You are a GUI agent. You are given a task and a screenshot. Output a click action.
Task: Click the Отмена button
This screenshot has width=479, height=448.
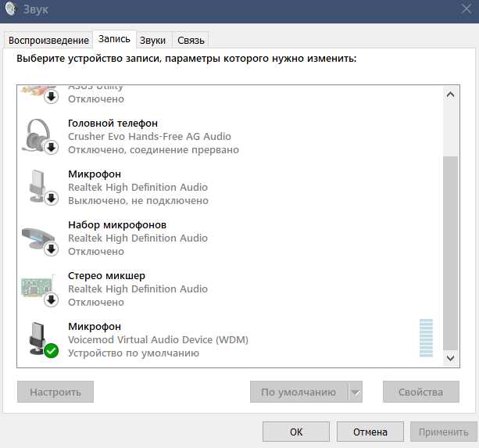[x=370, y=432]
